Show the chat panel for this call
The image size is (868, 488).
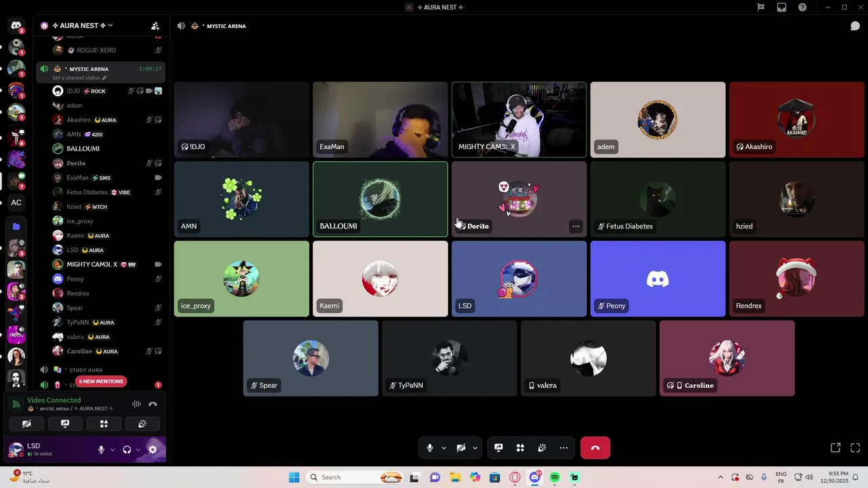click(855, 26)
